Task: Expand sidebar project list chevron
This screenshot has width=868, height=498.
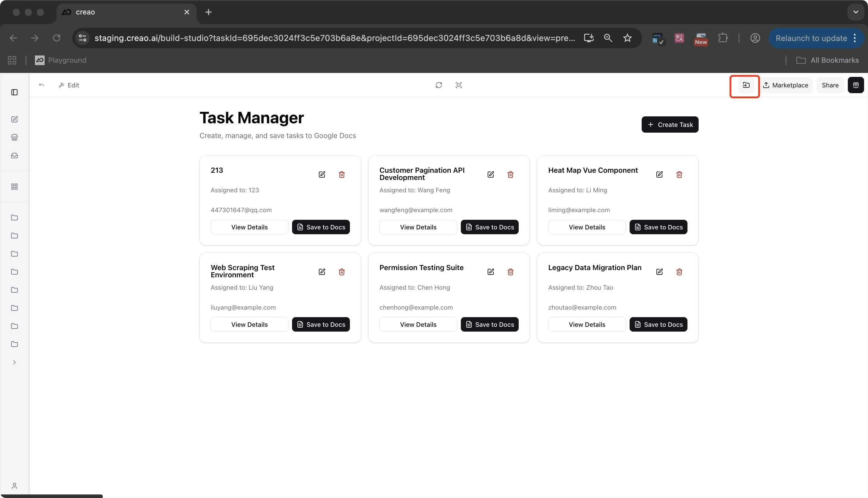Action: coord(14,363)
